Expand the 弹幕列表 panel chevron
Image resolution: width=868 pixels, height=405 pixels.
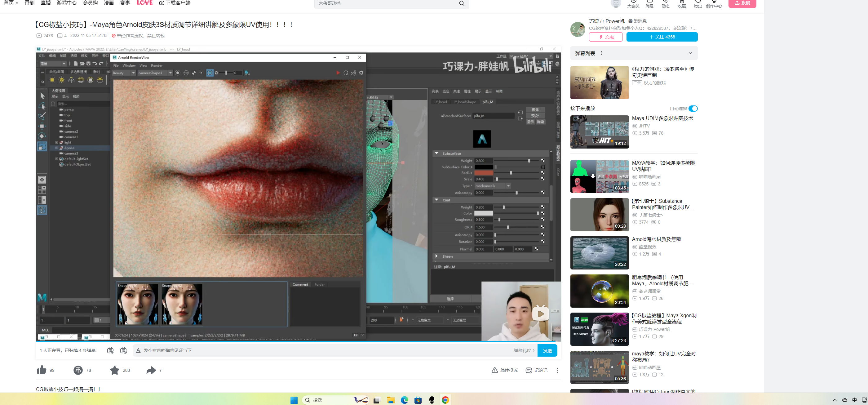point(690,53)
